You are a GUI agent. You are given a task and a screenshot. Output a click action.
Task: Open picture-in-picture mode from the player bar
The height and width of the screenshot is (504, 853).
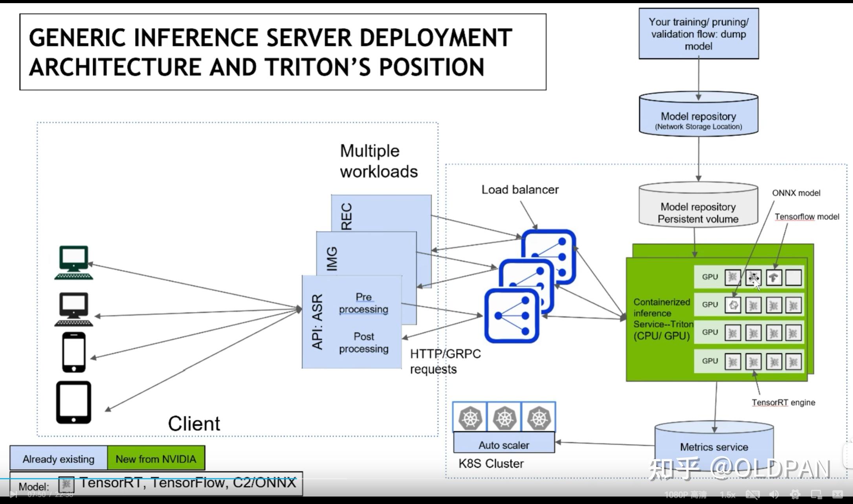pyautogui.click(x=815, y=494)
